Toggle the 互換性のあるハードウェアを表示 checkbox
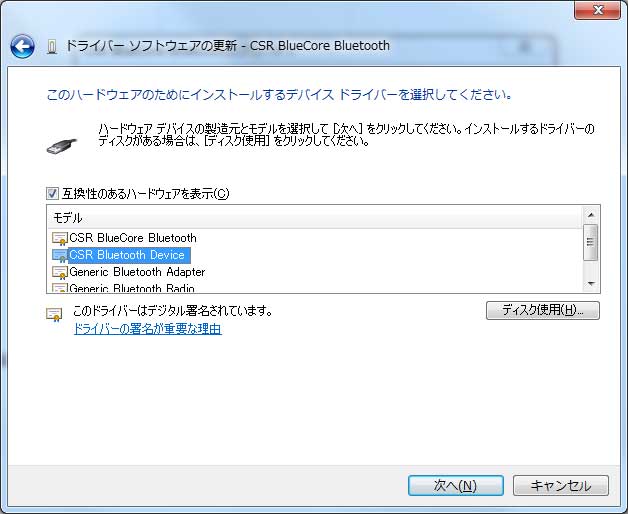 click(x=52, y=194)
